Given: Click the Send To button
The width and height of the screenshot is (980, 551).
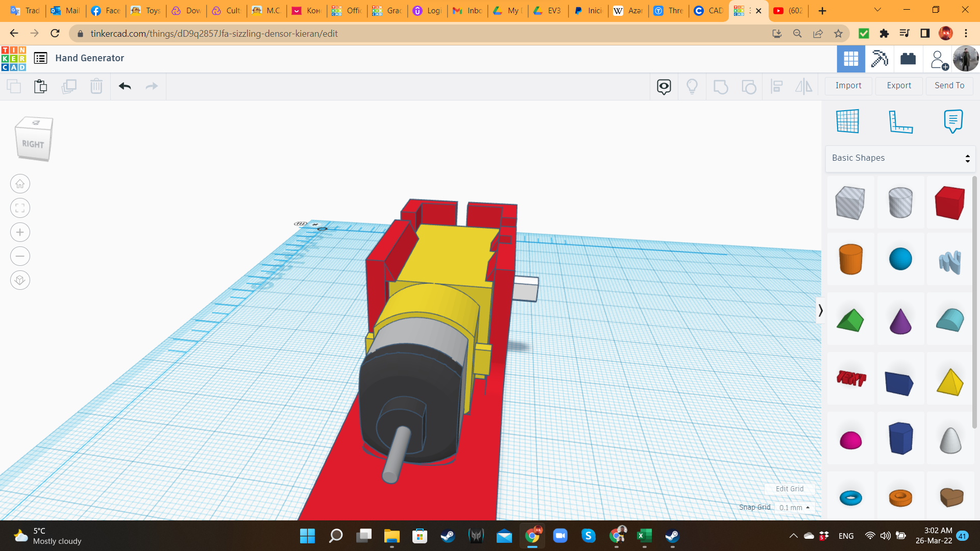Looking at the screenshot, I should click(x=949, y=86).
